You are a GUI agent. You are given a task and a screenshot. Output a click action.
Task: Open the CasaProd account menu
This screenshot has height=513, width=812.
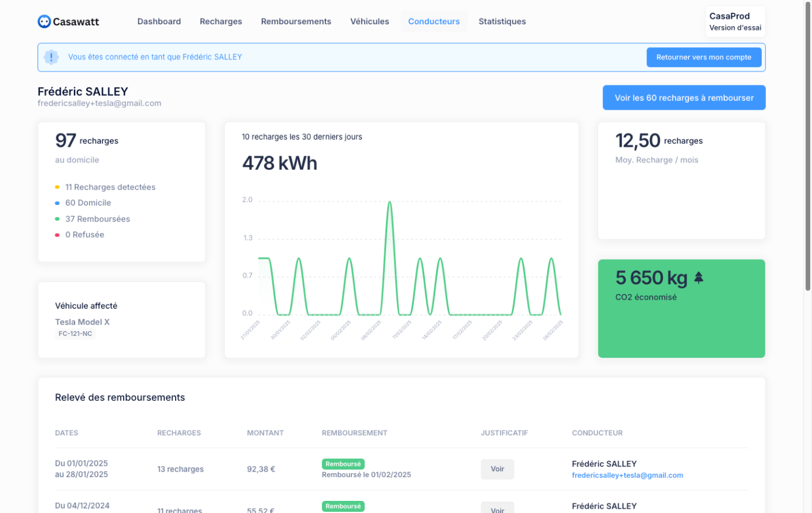[734, 22]
